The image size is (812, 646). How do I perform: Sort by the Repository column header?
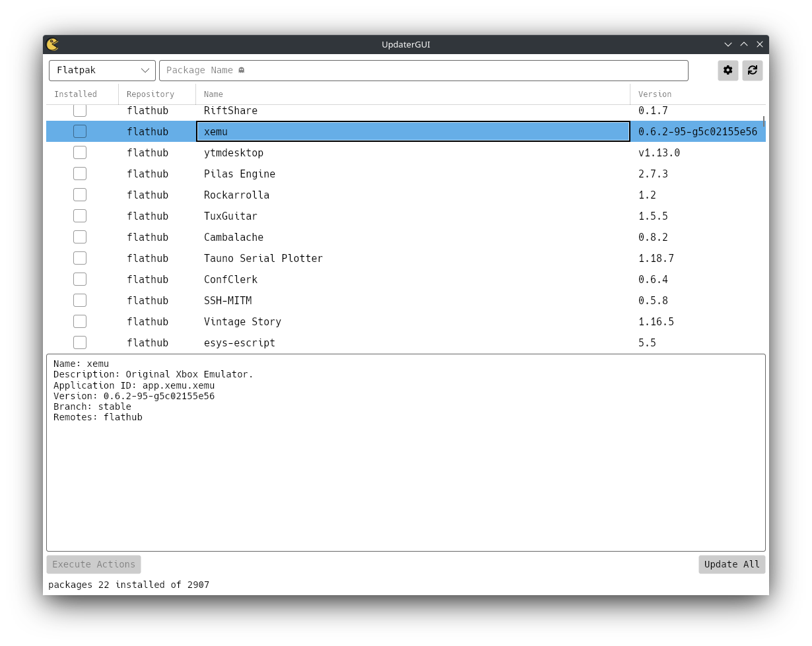click(157, 94)
